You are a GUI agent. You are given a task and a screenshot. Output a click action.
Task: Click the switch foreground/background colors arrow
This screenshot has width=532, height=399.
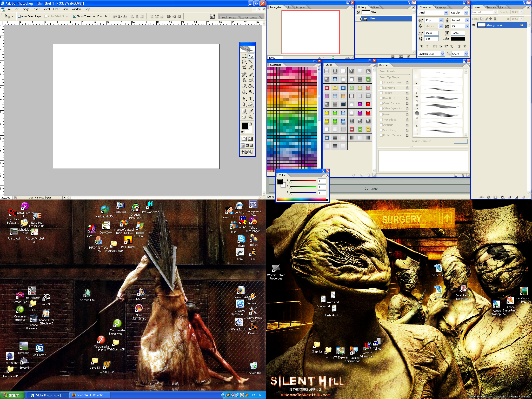point(251,123)
